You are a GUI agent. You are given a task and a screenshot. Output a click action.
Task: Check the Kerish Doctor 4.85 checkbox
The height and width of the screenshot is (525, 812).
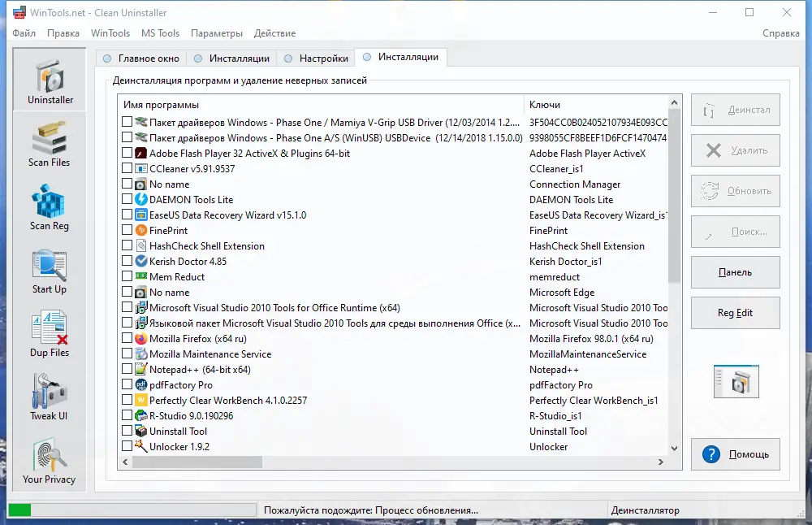127,261
